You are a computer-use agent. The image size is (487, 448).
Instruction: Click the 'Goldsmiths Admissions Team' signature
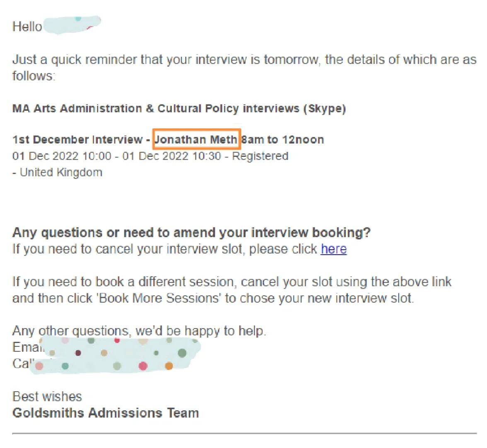[106, 413]
